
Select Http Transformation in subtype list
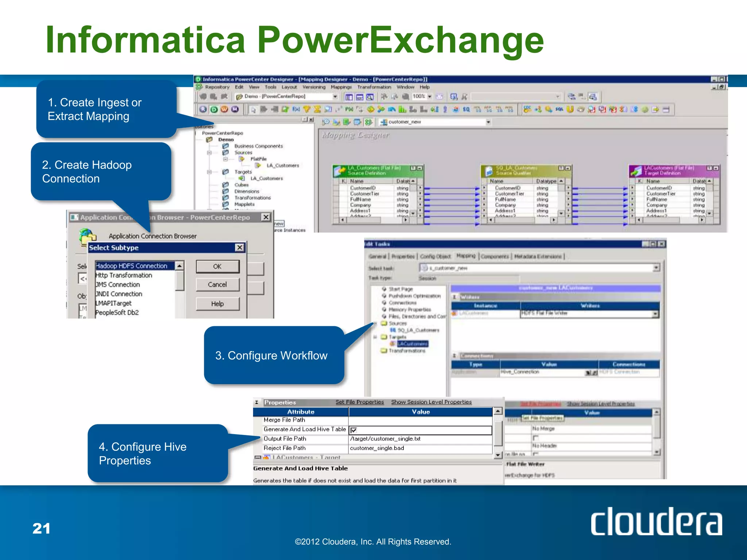(x=124, y=275)
